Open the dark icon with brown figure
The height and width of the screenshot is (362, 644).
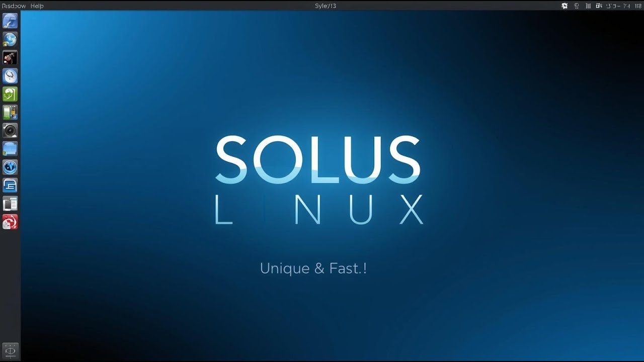click(10, 57)
